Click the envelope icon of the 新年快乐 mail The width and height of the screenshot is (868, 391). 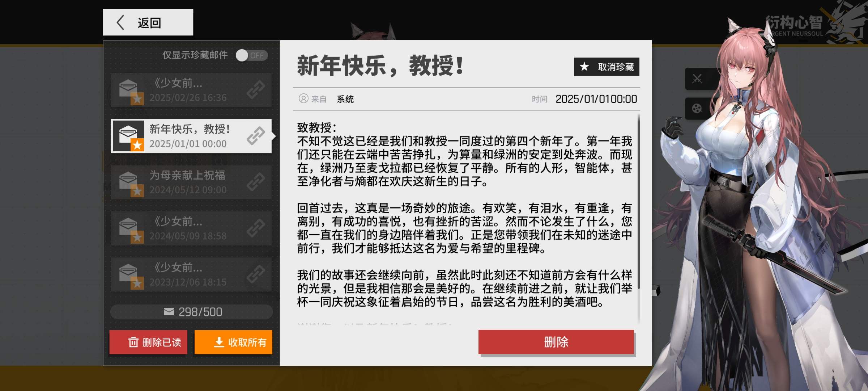[129, 136]
